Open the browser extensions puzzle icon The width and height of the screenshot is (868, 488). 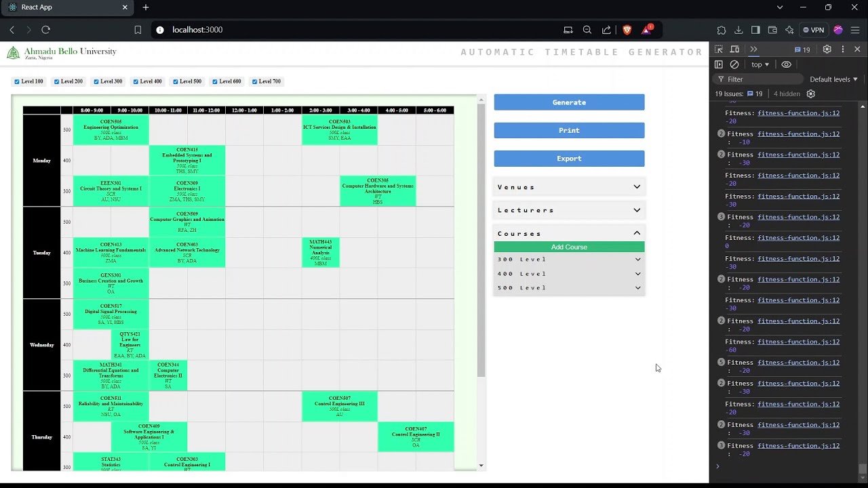[722, 30]
